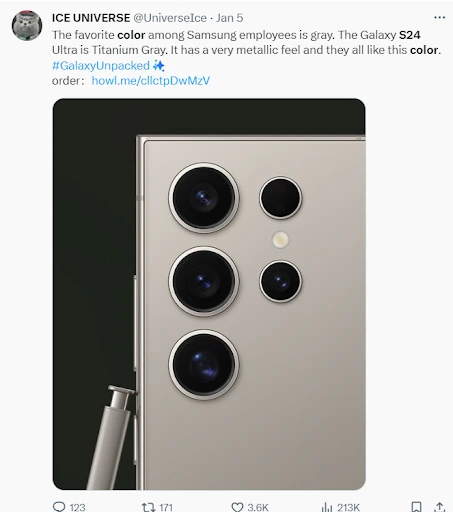This screenshot has width=453, height=512.
Task: Click the @UniverseIce handle
Action: coord(170,18)
